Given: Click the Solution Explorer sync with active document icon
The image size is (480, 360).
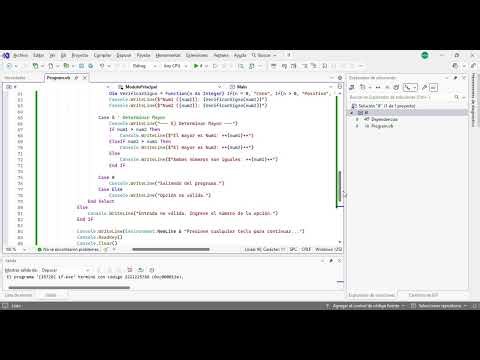Looking at the screenshot, I should pos(378,88).
